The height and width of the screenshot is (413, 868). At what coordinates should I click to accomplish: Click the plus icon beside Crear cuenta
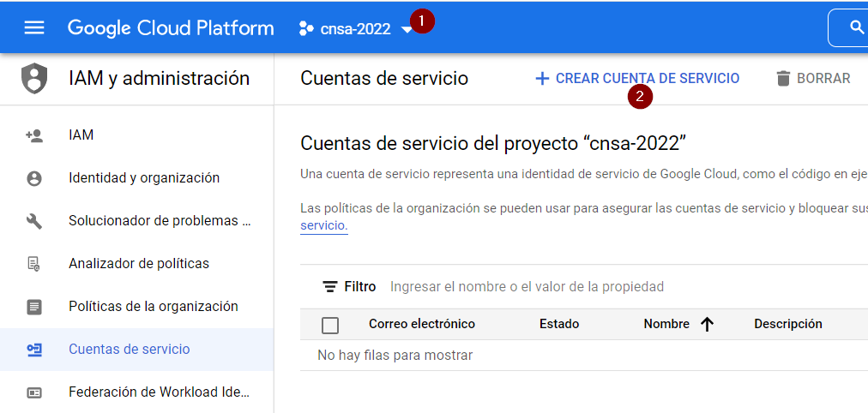[x=542, y=79]
